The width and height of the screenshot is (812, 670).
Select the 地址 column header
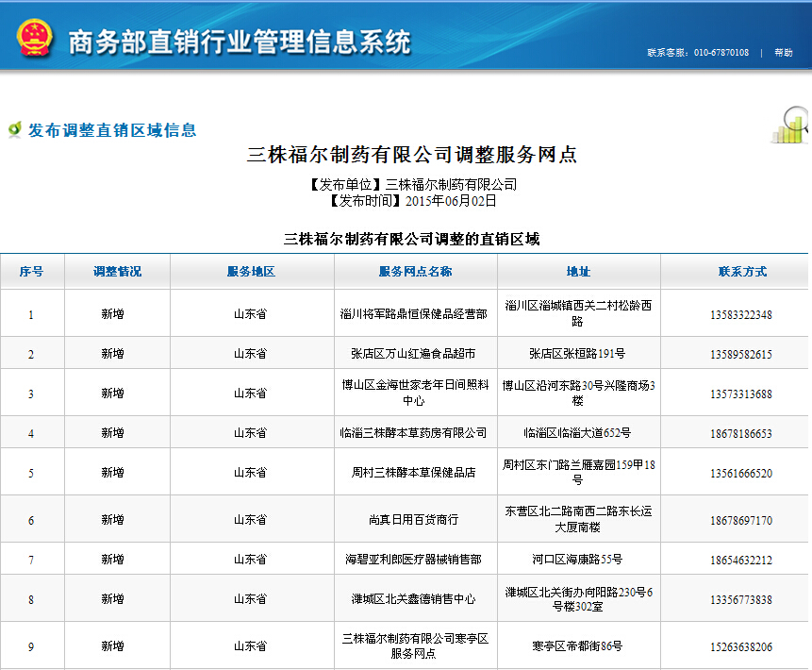pos(578,272)
